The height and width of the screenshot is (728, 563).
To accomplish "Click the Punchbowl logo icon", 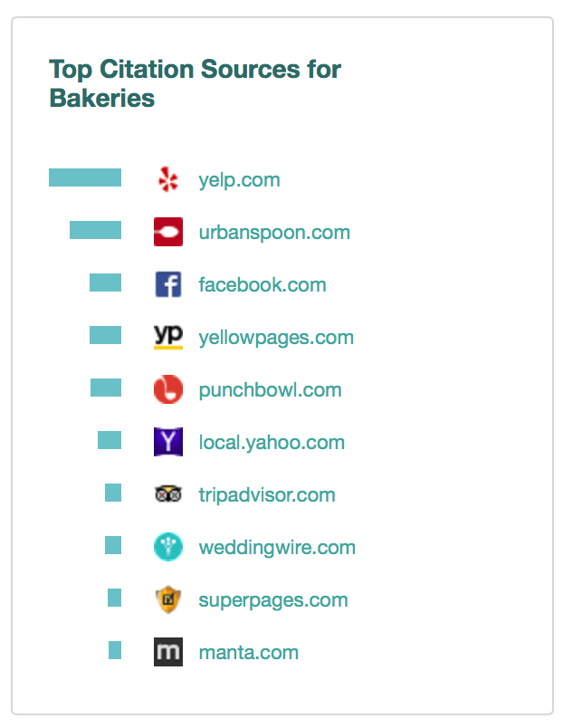I will pyautogui.click(x=168, y=389).
